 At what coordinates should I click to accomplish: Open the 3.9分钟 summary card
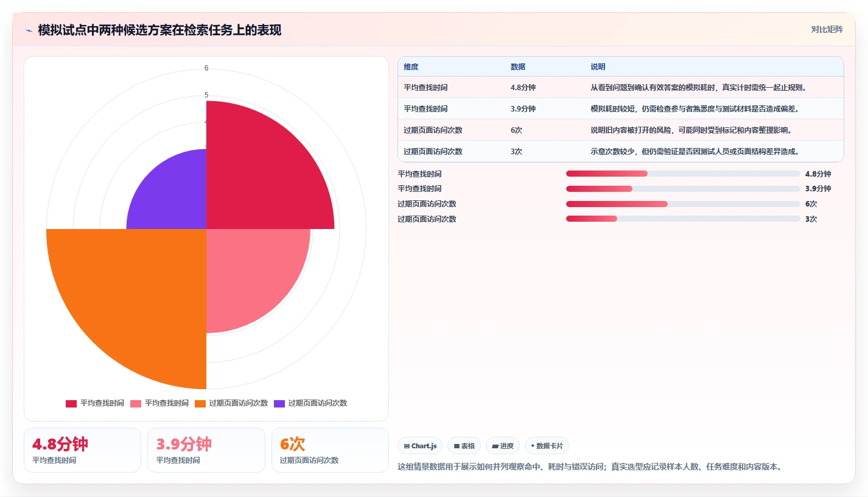(206, 450)
